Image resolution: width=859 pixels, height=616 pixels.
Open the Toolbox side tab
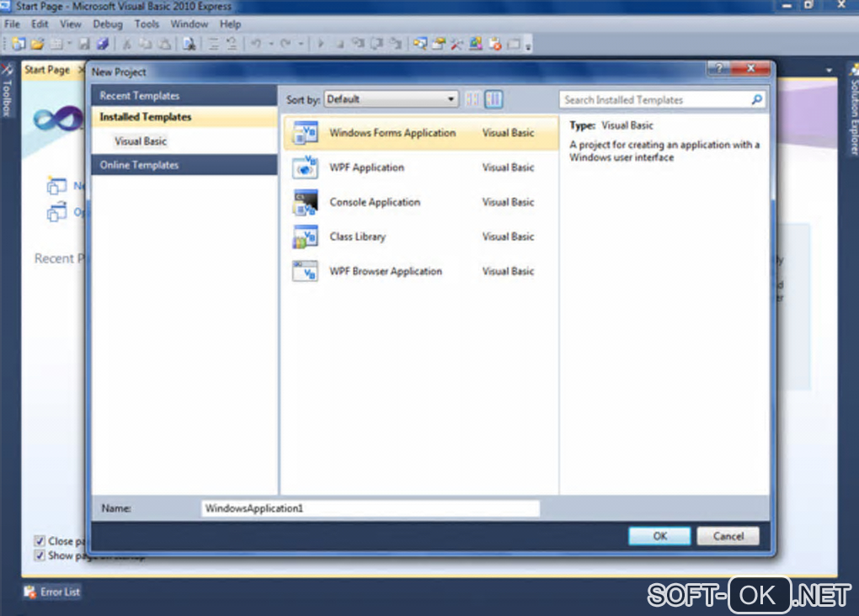click(x=7, y=92)
